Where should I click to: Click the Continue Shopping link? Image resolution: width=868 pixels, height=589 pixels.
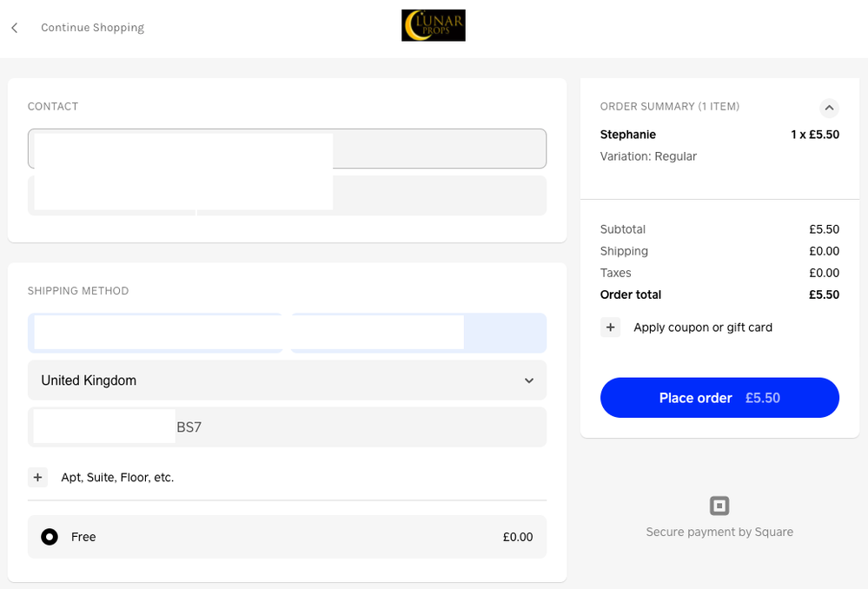(x=92, y=28)
